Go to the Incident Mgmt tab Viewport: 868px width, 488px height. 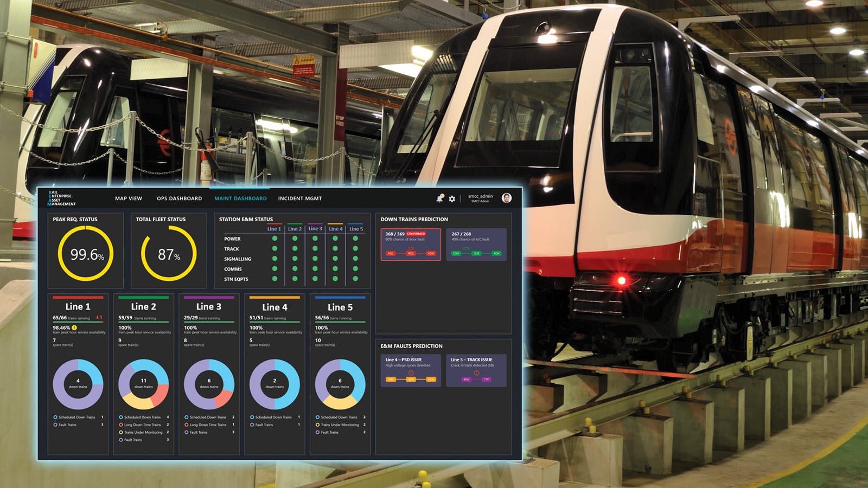[300, 198]
